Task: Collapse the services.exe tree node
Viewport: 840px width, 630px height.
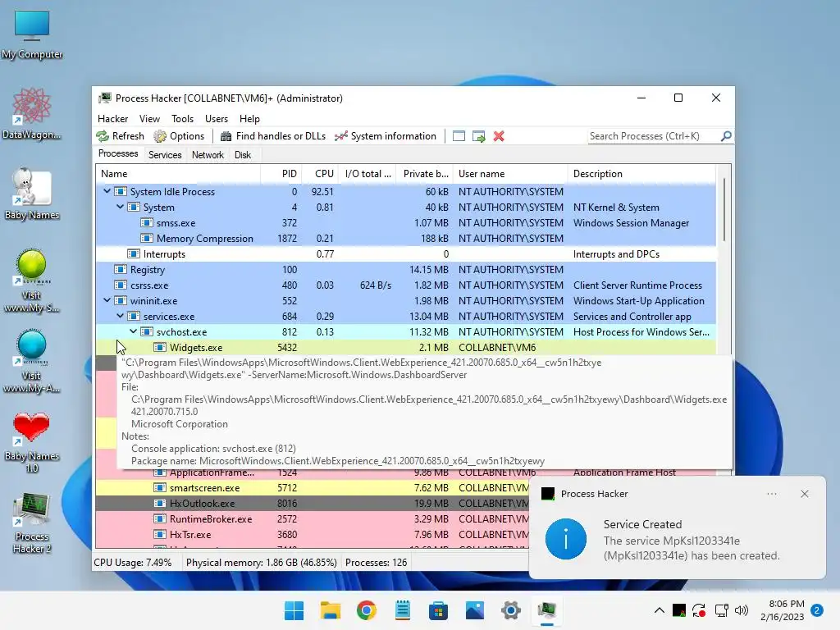Action: pyautogui.click(x=121, y=316)
